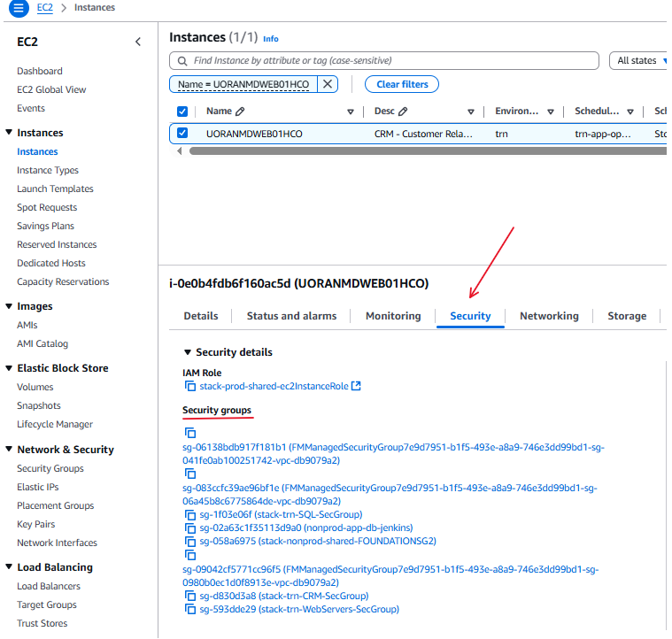672x639 pixels.
Task: Open the Info link next to Instances
Action: point(270,39)
